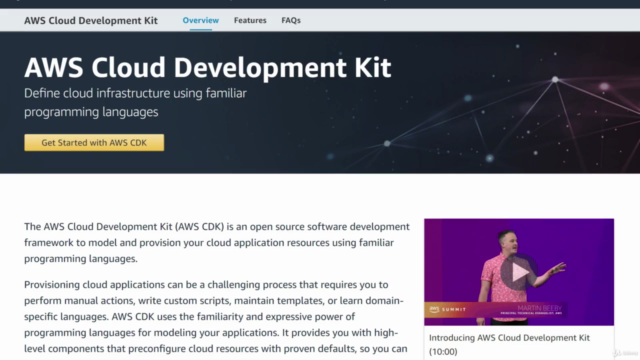Click the paragraph starting 'The AWS Cloud Development Kit'
Viewport: 640px width, 360px height.
(217, 242)
